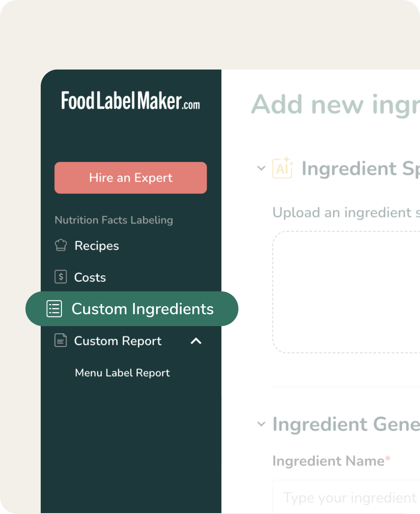Click the chef hat Recipes icon
Viewport: 420px width, 514px height.
click(61, 245)
